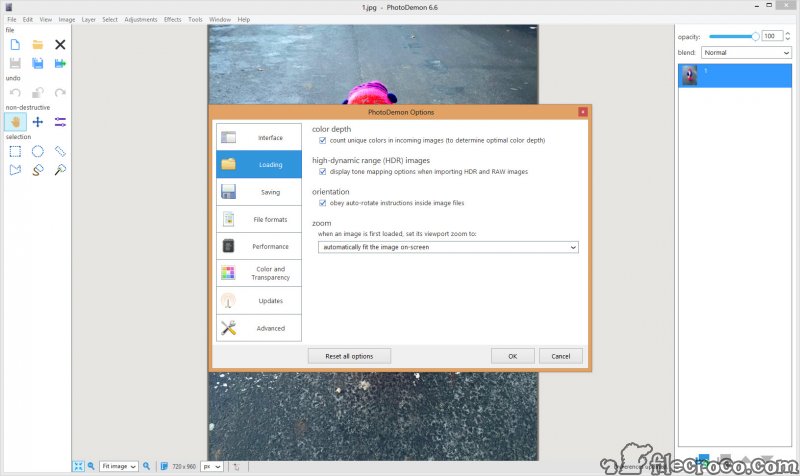Click the Fade last action icon
Screen dimensions: 800x476
click(x=38, y=93)
